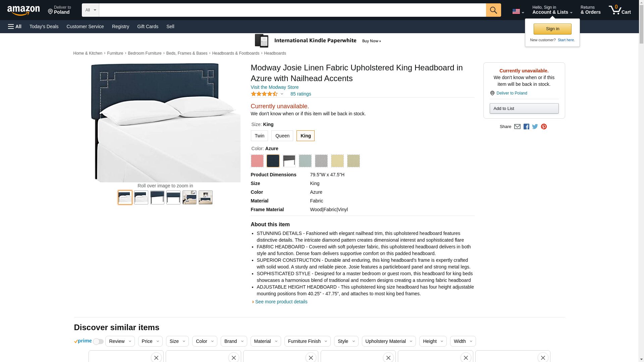
Task: Toggle the Prime filter switch
Action: (98, 342)
